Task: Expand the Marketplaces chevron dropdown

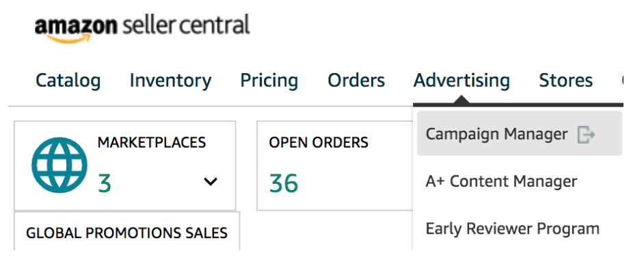Action: coord(211,181)
